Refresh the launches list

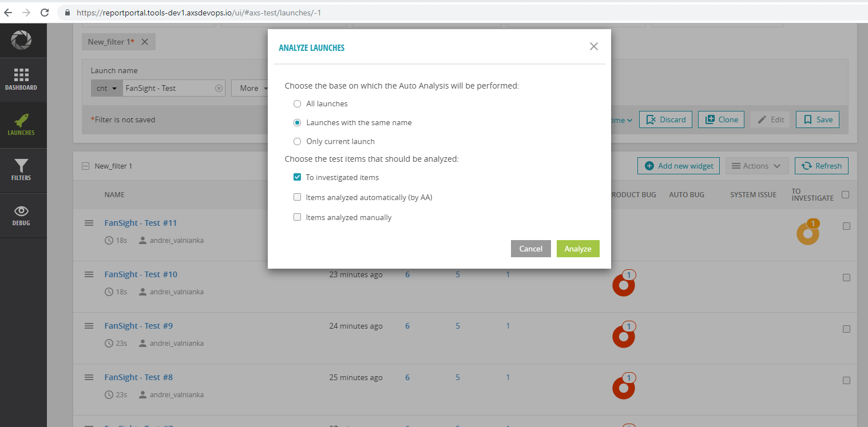pos(821,165)
